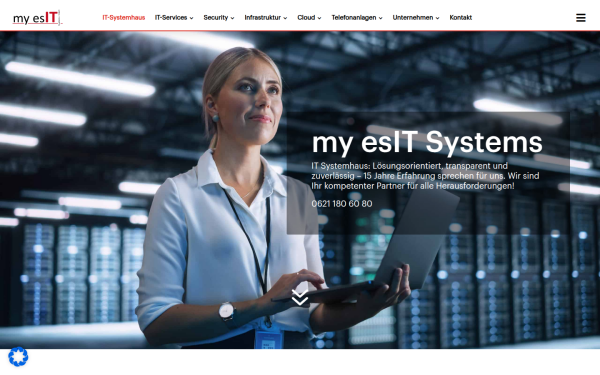The height and width of the screenshot is (375, 600).
Task: Open the IT-Services menu item
Action: 171,18
